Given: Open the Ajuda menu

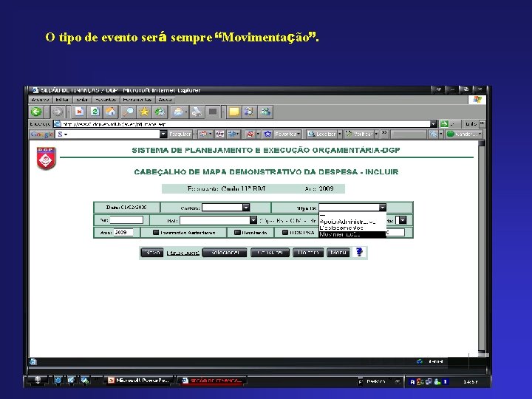Looking at the screenshot, I should click(x=165, y=100).
